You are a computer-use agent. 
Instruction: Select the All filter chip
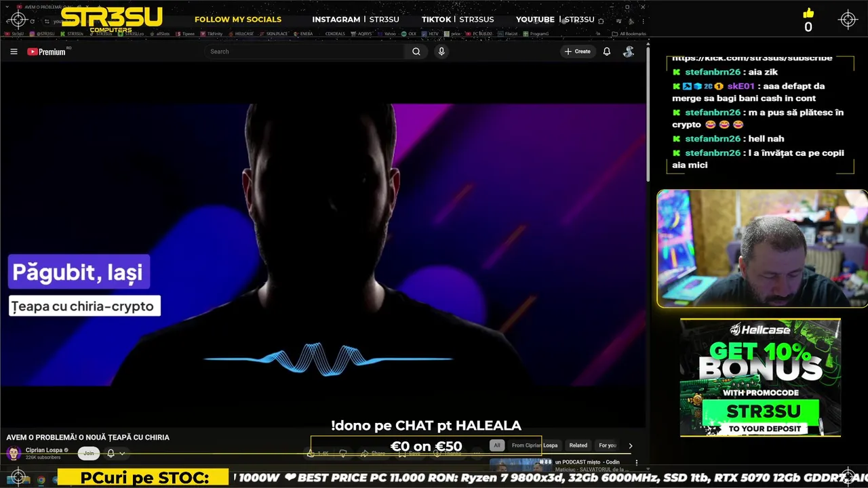click(497, 445)
